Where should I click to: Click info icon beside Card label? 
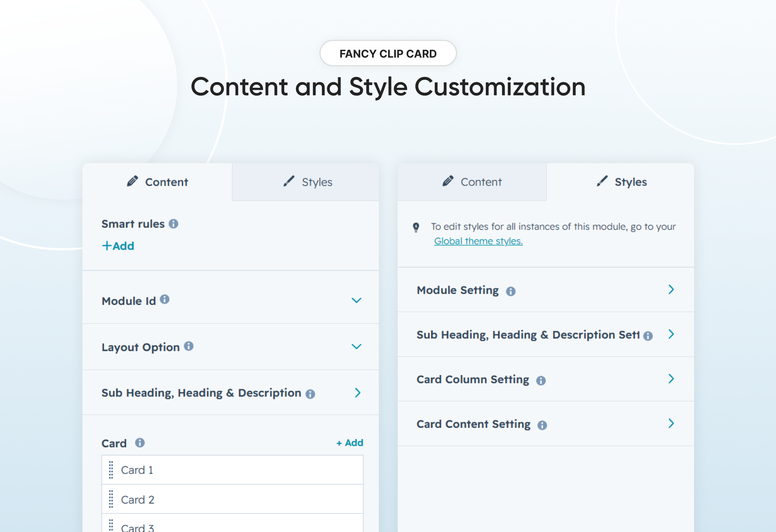point(140,443)
